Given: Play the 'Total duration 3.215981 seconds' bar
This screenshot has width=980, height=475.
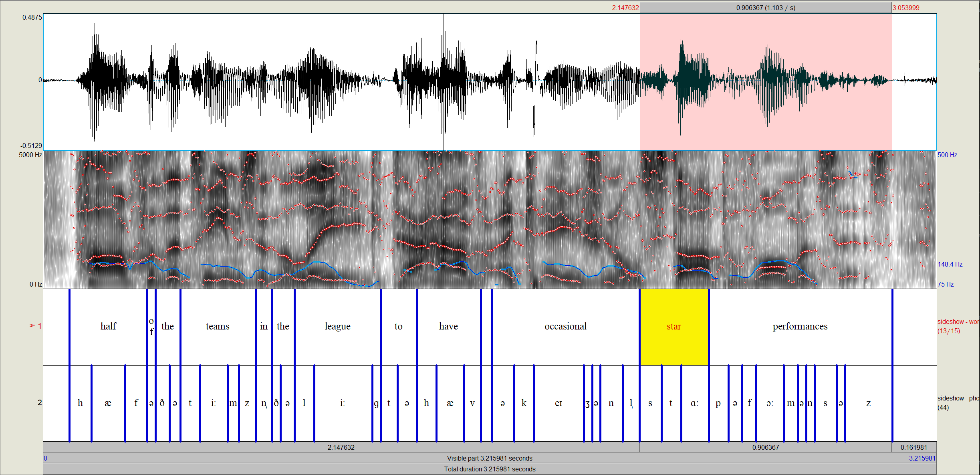Looking at the screenshot, I should point(490,469).
